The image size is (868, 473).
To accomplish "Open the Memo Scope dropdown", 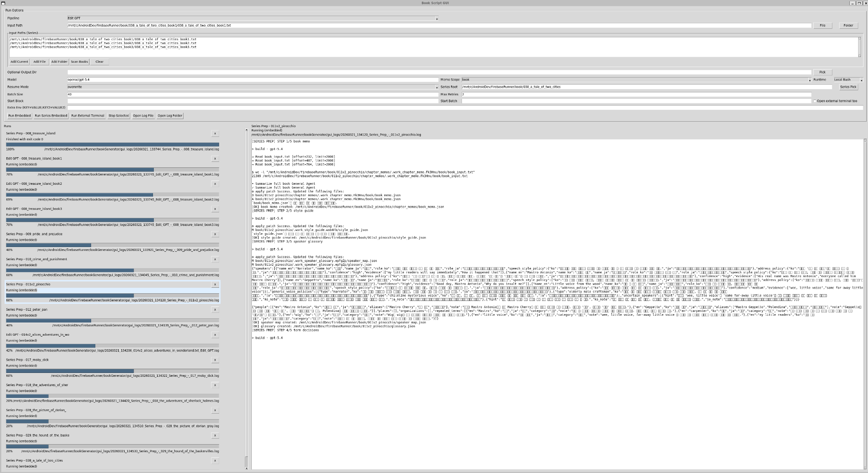I will coord(810,80).
